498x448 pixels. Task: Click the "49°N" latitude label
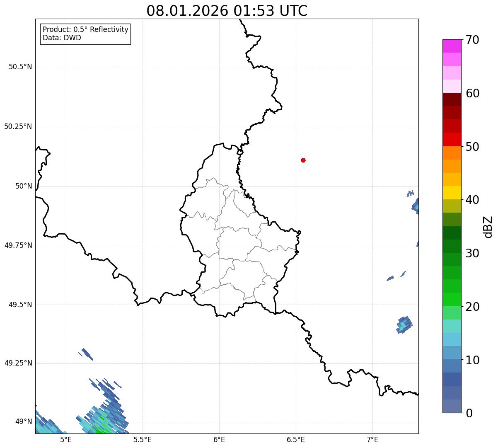coord(24,422)
